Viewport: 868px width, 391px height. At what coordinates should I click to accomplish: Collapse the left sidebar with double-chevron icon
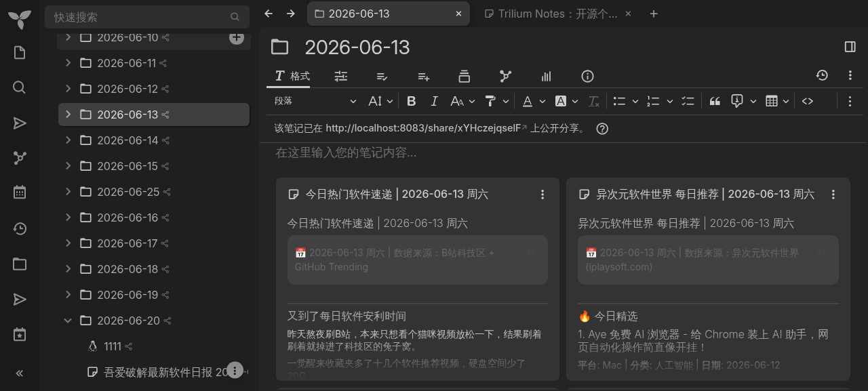coord(20,373)
